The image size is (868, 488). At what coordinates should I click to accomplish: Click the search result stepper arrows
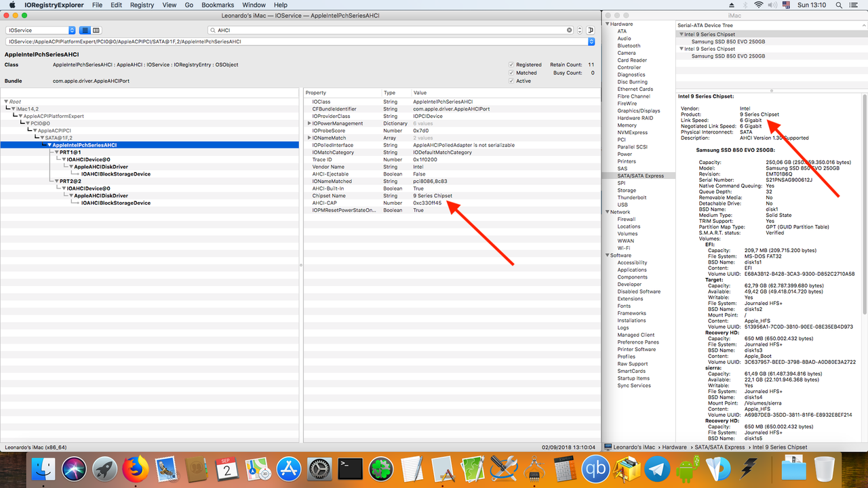(x=580, y=30)
